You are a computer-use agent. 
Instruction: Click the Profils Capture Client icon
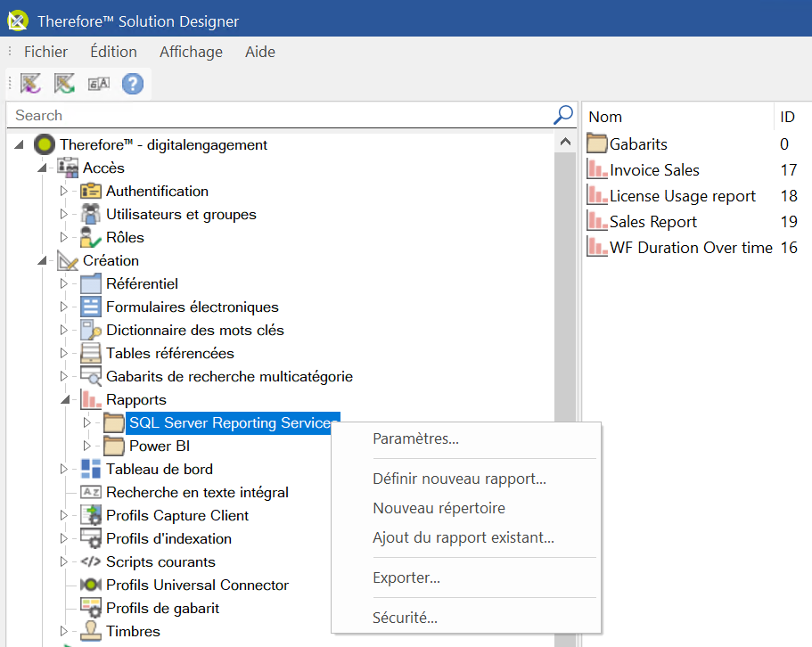pyautogui.click(x=91, y=515)
